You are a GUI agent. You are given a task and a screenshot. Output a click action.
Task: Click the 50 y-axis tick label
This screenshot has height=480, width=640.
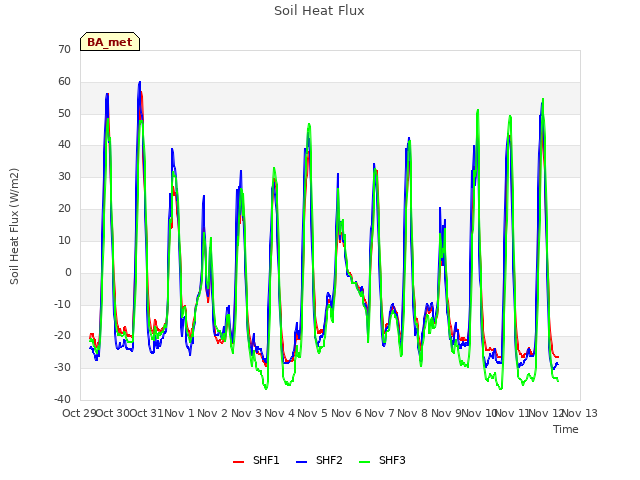[x=64, y=113]
